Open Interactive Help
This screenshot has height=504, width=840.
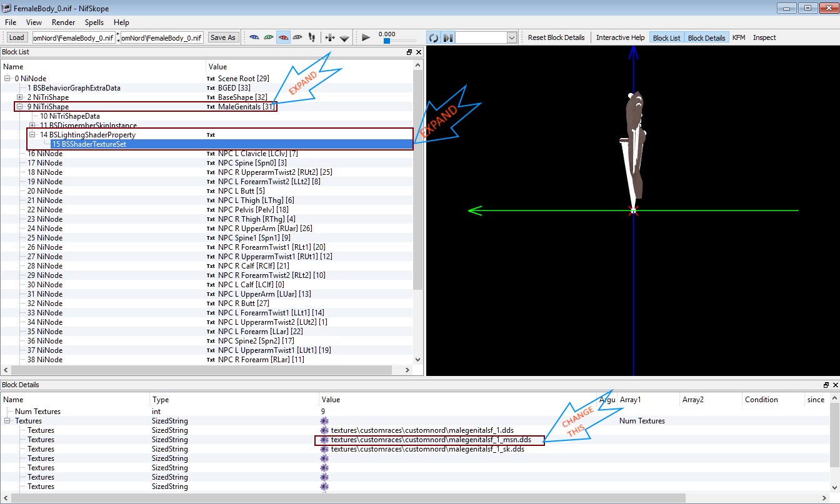620,37
